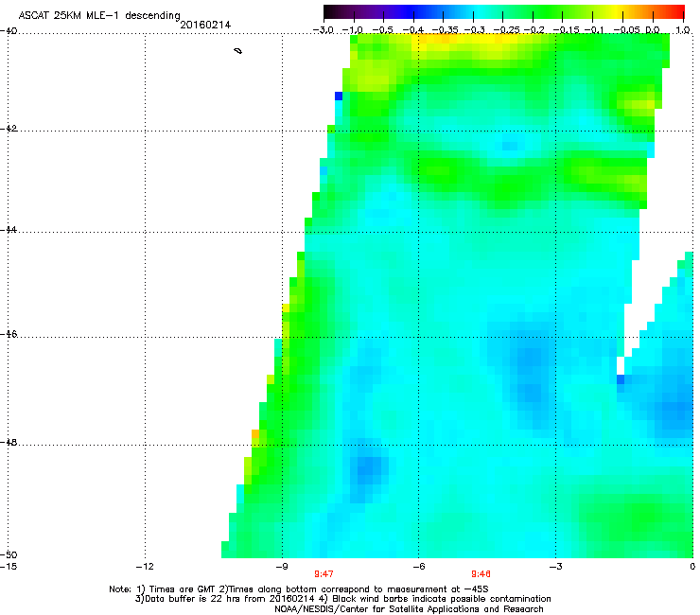700x615 pixels.
Task: Click the -1.0 colorbar label
Action: (352, 30)
